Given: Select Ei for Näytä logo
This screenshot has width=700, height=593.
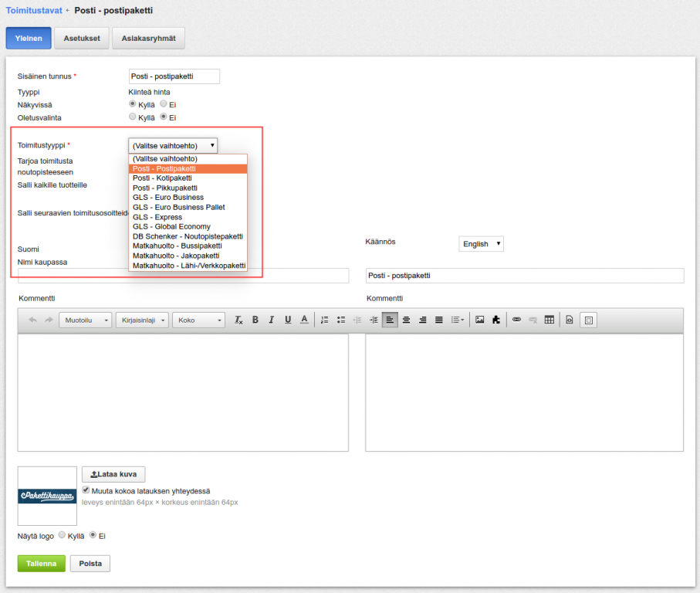Looking at the screenshot, I should pyautogui.click(x=93, y=535).
